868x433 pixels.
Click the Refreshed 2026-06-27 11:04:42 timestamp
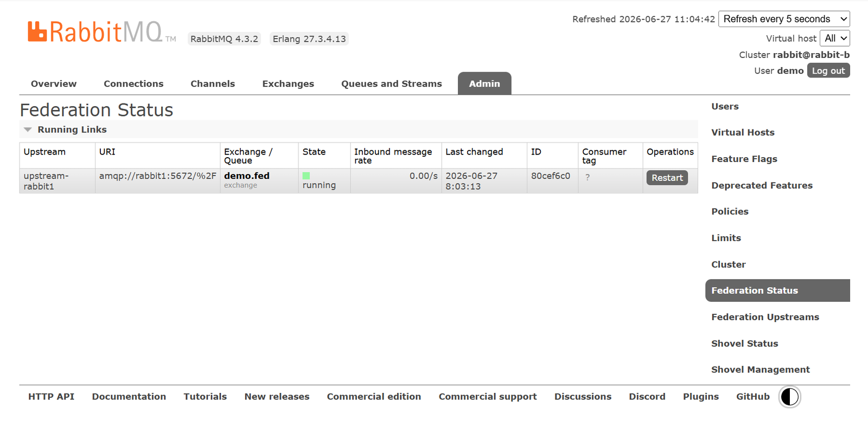(x=643, y=19)
